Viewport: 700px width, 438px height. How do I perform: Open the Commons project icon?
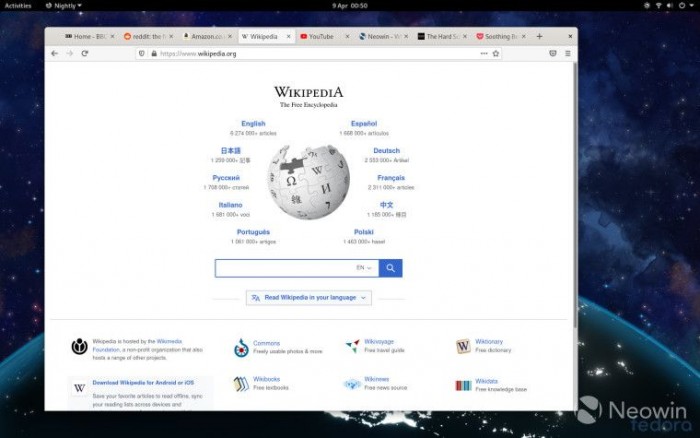(x=241, y=347)
